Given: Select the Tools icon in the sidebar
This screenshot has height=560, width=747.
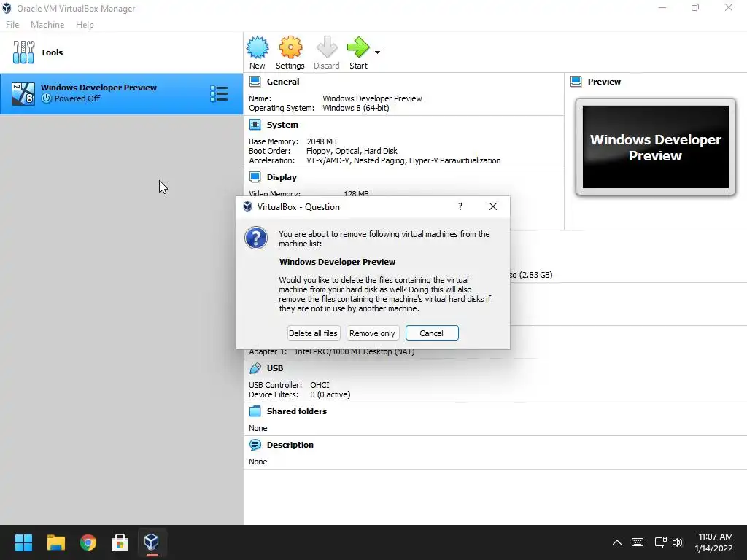Looking at the screenshot, I should 23,52.
